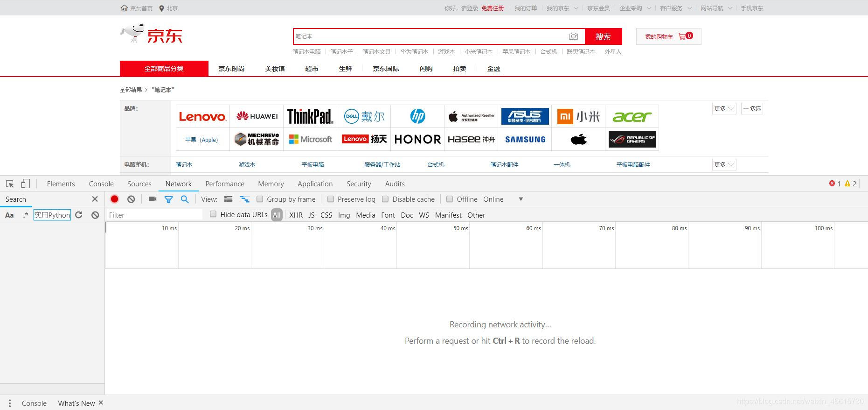Check Hide data URLs
Image resolution: width=868 pixels, height=410 pixels.
click(213, 214)
